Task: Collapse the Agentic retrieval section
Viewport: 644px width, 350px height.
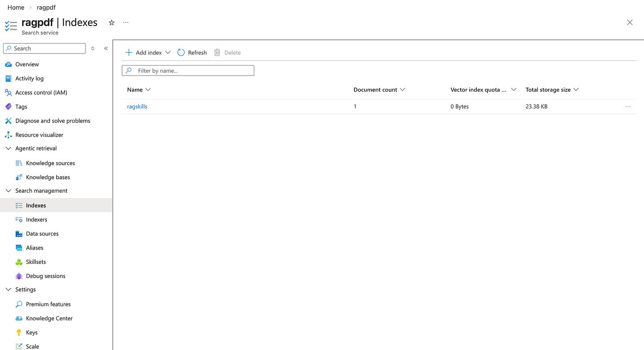Action: (x=8, y=148)
